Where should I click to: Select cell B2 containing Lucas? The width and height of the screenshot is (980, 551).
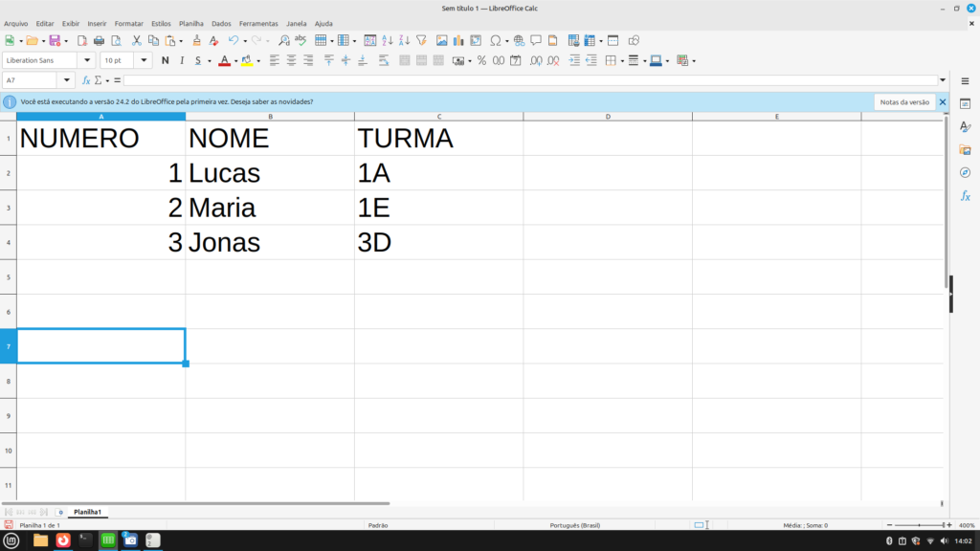269,173
